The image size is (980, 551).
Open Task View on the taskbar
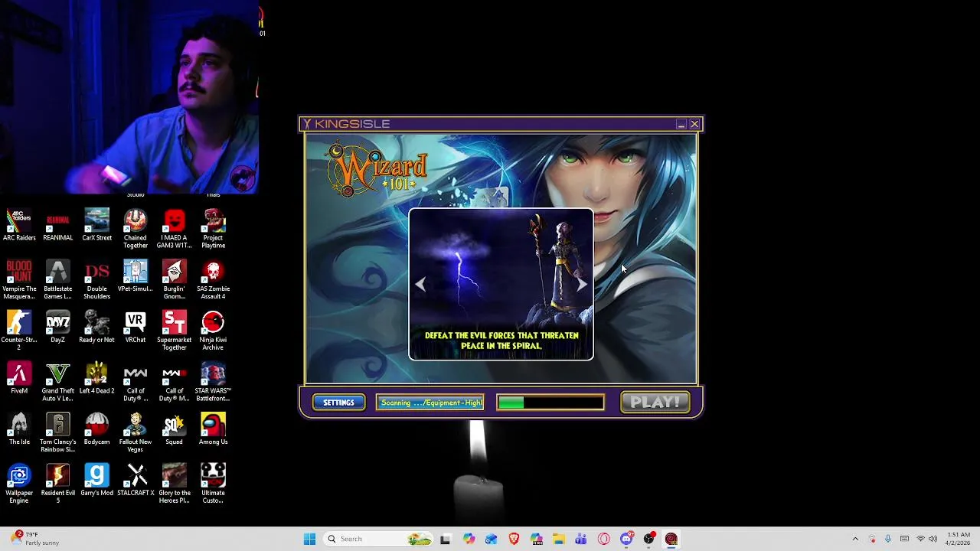(446, 539)
